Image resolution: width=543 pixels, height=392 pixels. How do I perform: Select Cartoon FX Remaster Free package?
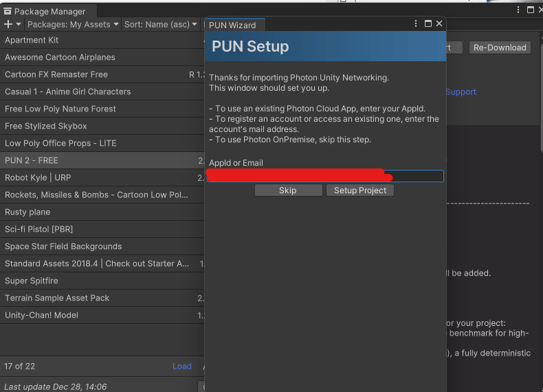[102, 74]
